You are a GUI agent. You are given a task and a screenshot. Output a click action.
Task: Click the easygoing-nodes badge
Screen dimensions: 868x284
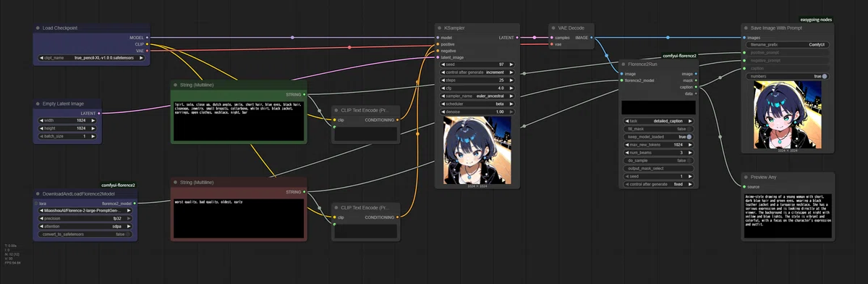tap(817, 20)
